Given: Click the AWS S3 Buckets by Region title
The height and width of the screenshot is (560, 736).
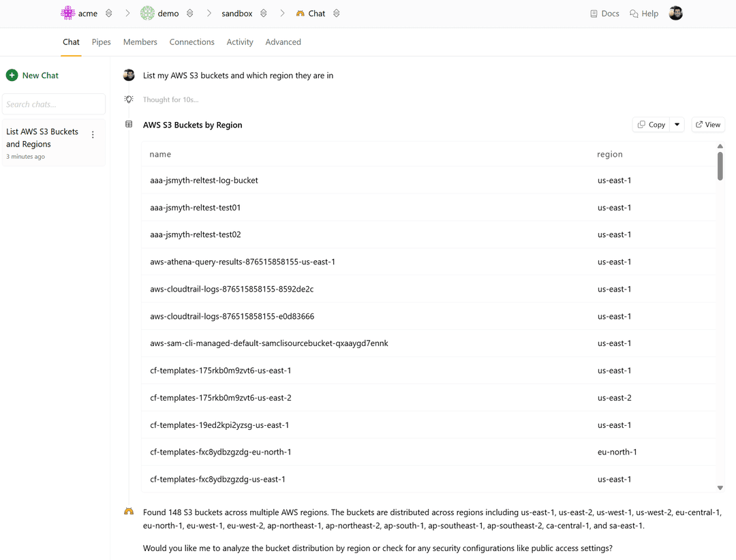Looking at the screenshot, I should pyautogui.click(x=192, y=125).
